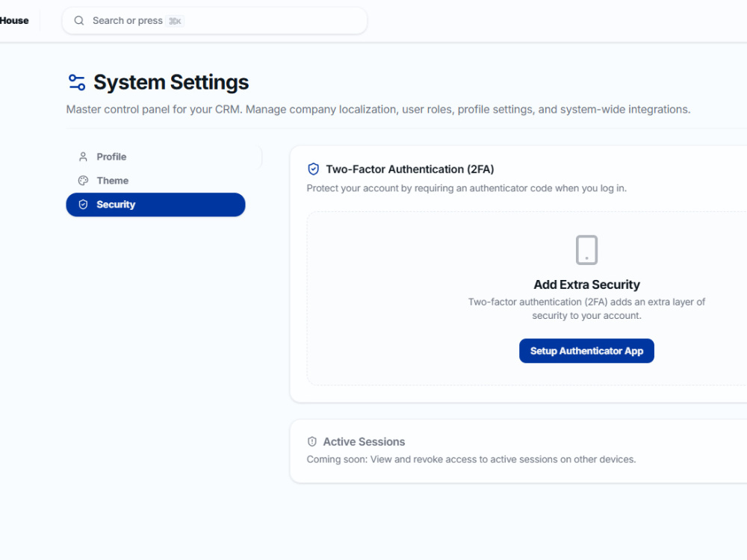Click the search magnifier icon
The height and width of the screenshot is (560, 747).
(79, 20)
